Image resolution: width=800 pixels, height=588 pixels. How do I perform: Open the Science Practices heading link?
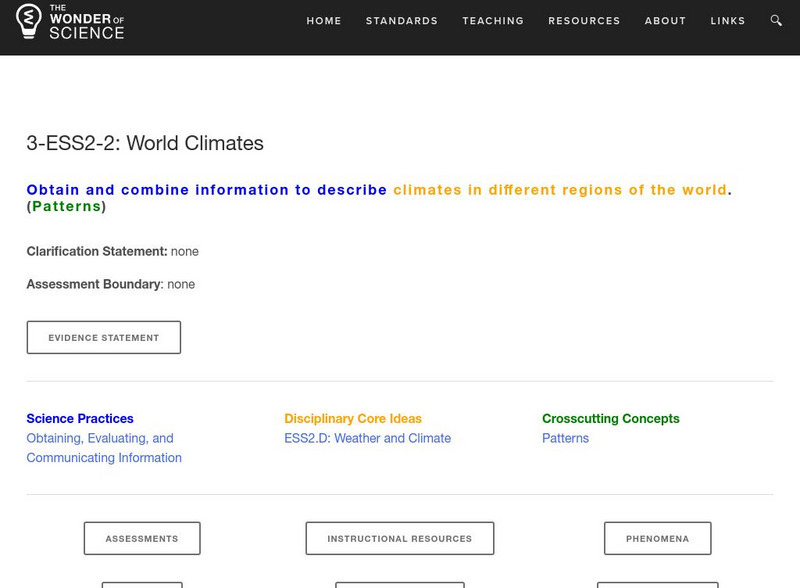click(80, 419)
